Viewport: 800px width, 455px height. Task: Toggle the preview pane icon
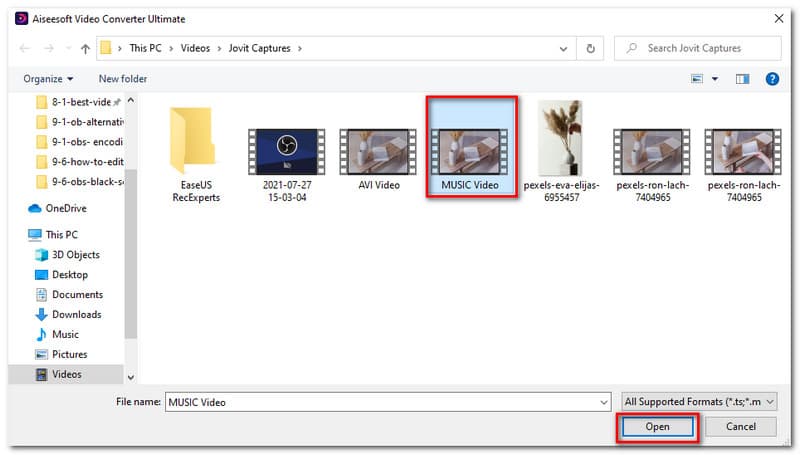(x=742, y=79)
